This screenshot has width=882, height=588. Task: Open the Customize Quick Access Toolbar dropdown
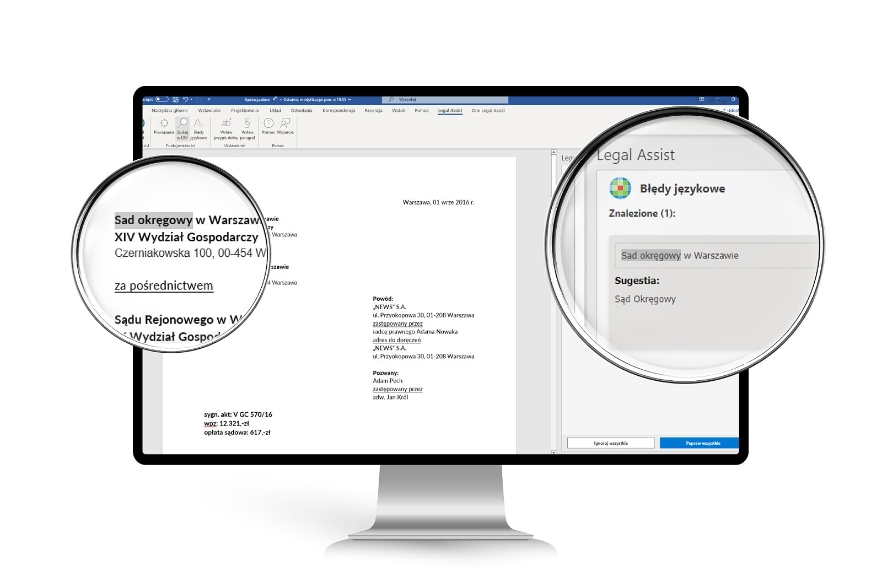coord(209,100)
